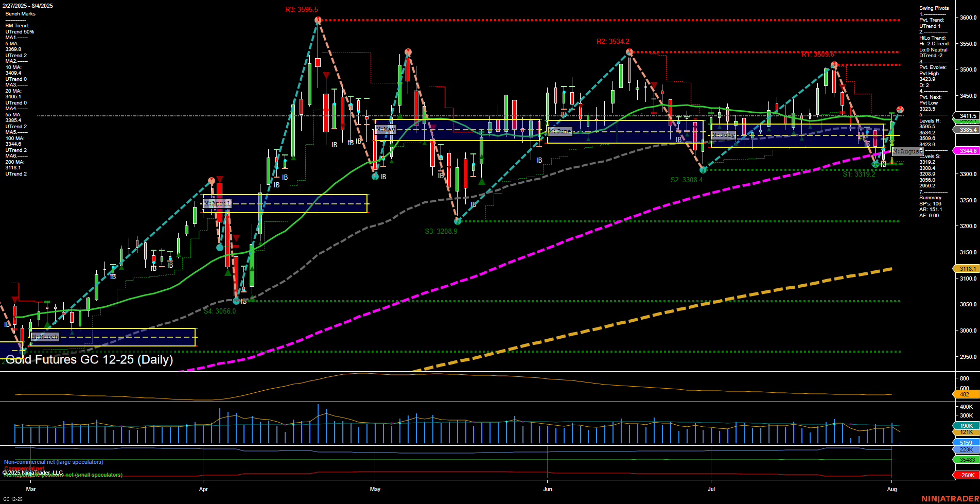
Task: Click the orange 3118.1 price axis marker
Action: coord(967,269)
